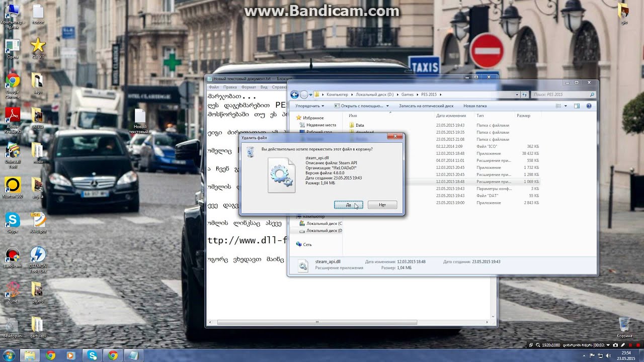Select the Opera desktop shortcut
The height and width of the screenshot is (362, 644).
tap(12, 49)
